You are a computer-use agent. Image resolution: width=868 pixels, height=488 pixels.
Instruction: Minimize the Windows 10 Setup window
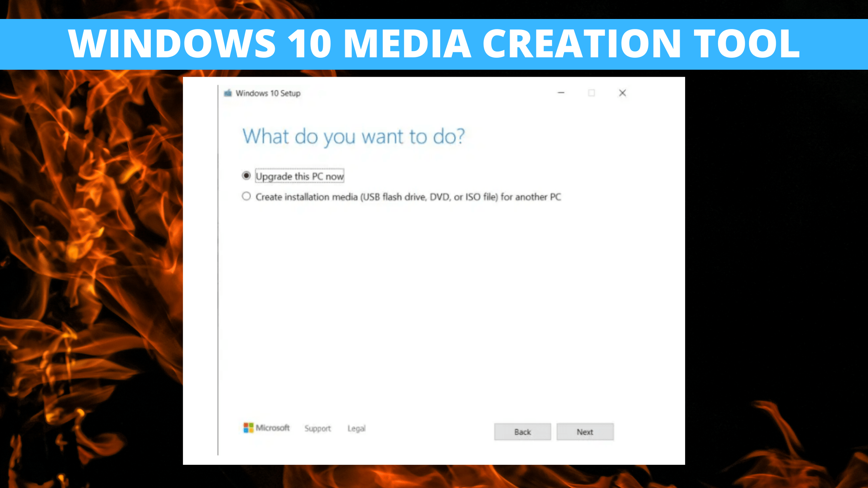tap(561, 93)
